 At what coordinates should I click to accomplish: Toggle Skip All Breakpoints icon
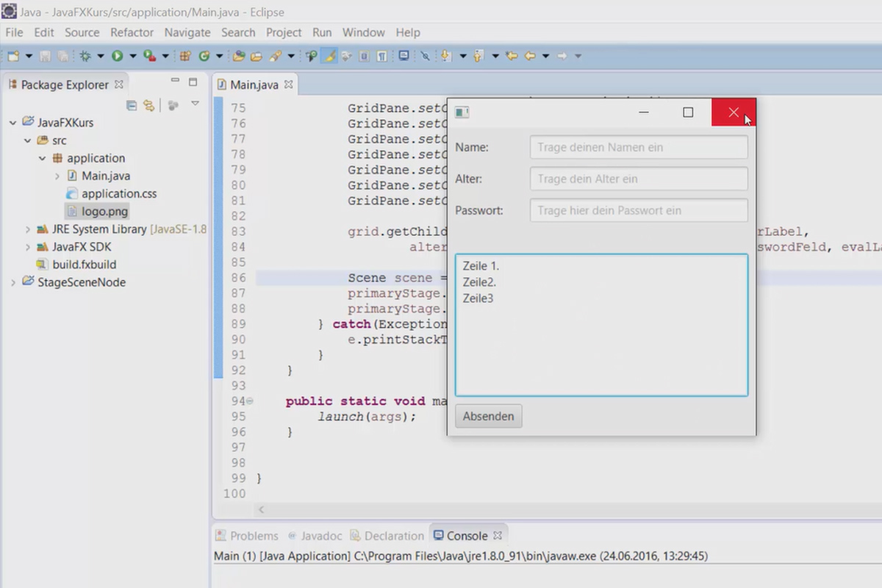pos(425,56)
